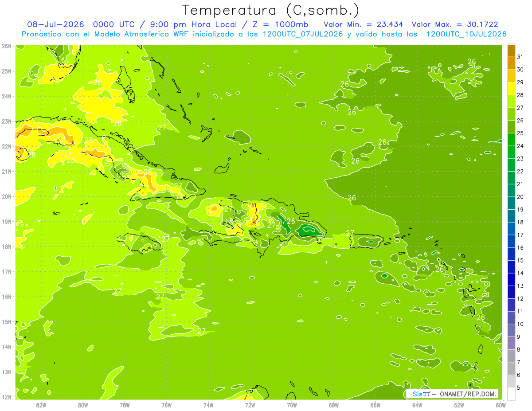The width and height of the screenshot is (532, 411).
Task: Click the 24N latitude axis label
Action: click(x=6, y=96)
